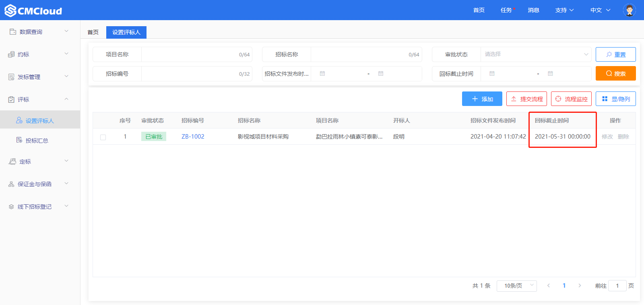Expand the 发标管理 menu

tap(66, 76)
